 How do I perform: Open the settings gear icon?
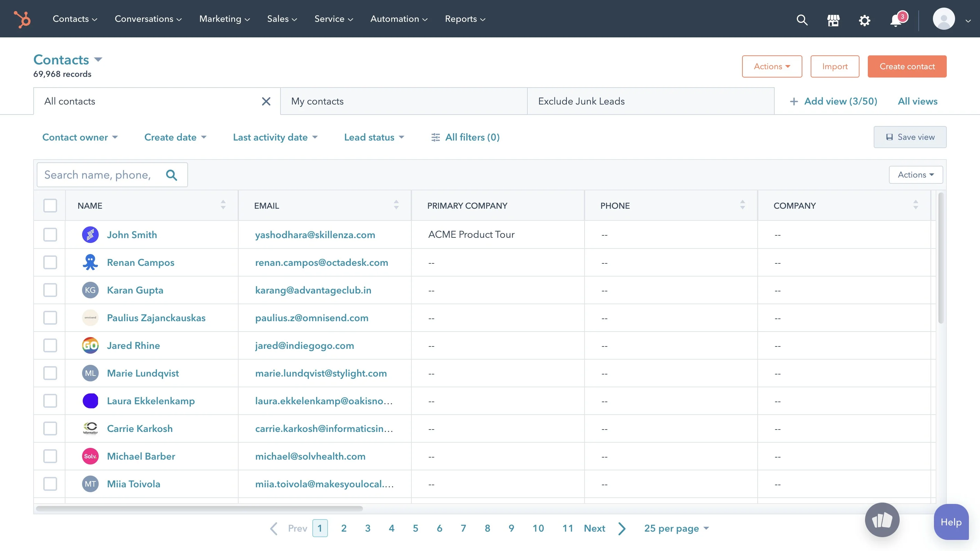(x=864, y=20)
